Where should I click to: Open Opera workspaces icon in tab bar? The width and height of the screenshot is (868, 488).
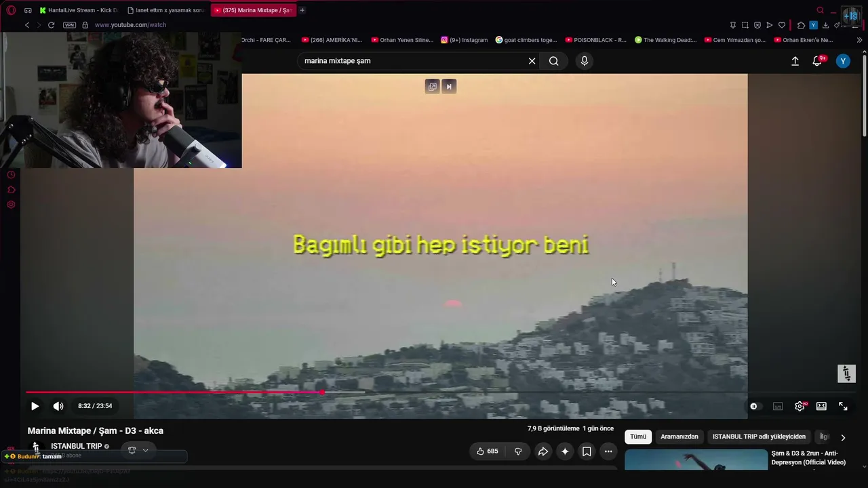tap(28, 10)
